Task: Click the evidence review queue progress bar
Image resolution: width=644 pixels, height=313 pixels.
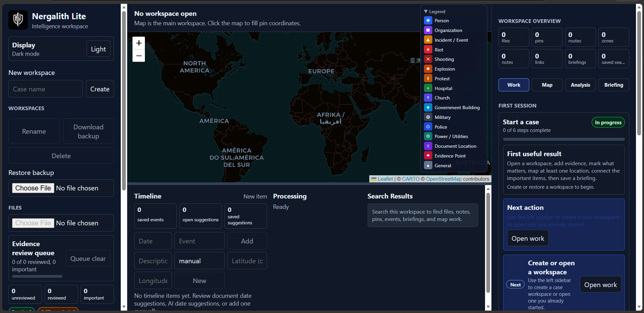Action: click(x=37, y=276)
